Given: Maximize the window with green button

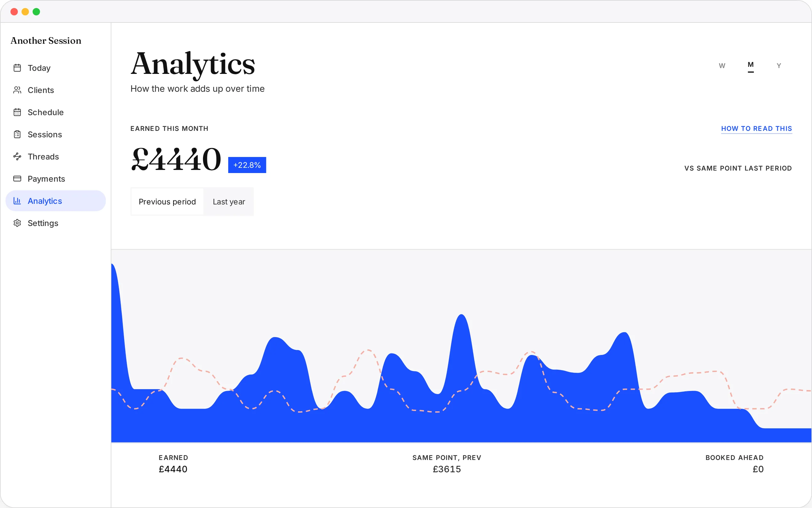Looking at the screenshot, I should pos(36,12).
